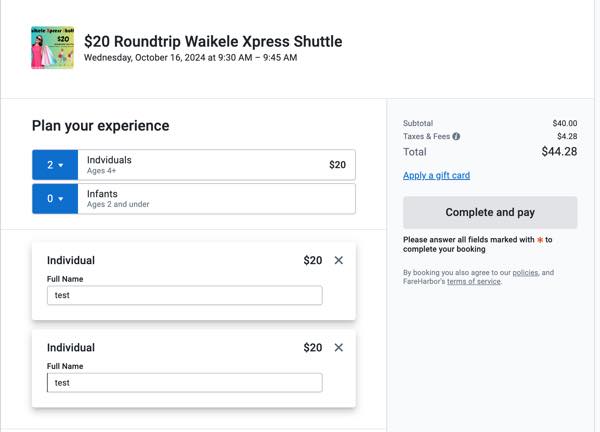The height and width of the screenshot is (432, 600).
Task: Show Taxes & Fees info tooltip
Action: pos(456,136)
